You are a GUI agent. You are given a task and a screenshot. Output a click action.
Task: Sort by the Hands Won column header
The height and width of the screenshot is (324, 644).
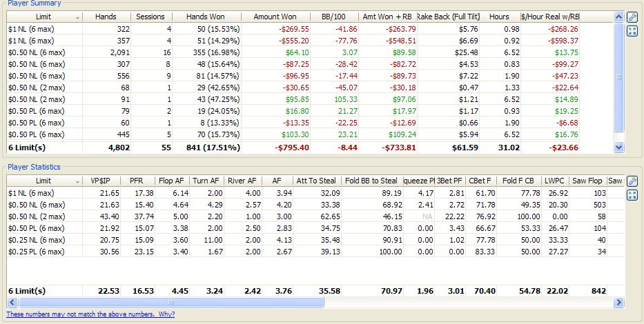tap(206, 17)
